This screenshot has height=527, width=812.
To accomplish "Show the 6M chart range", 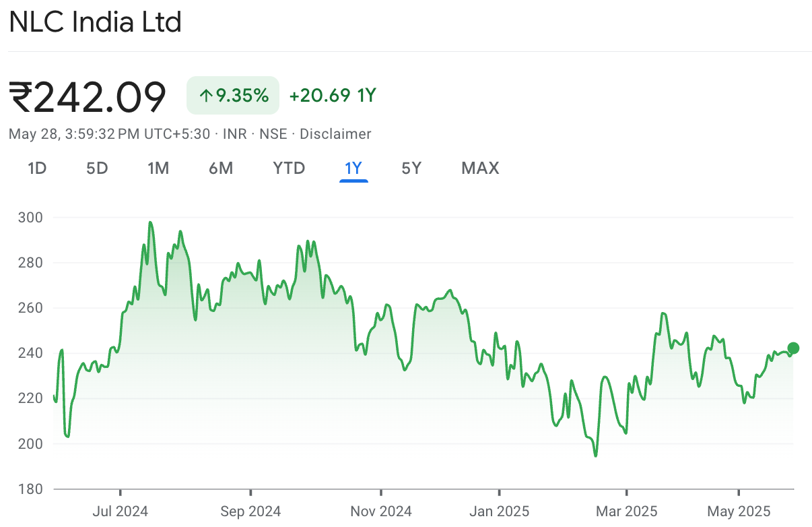I will click(221, 168).
